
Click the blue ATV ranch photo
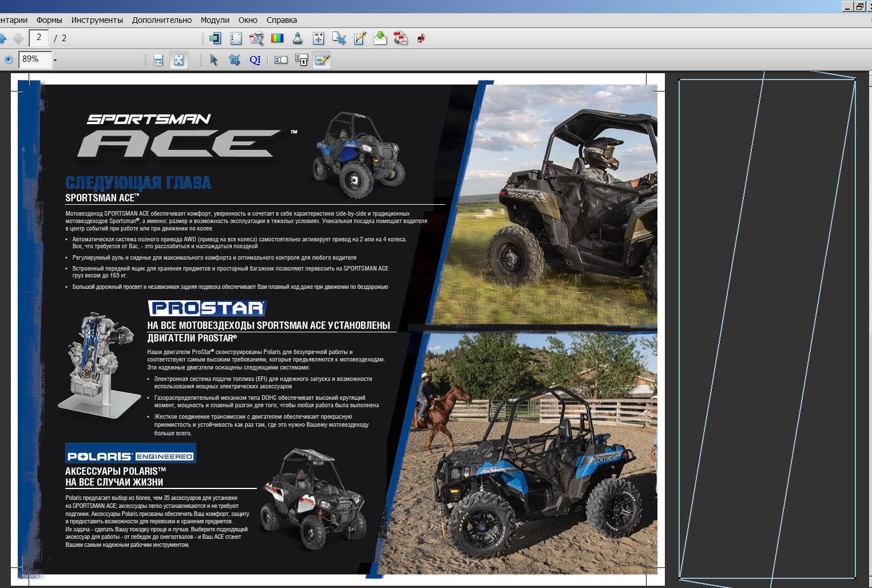pos(518,454)
